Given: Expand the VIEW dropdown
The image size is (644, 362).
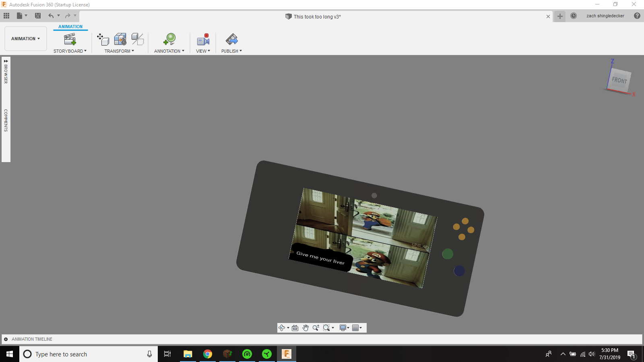Looking at the screenshot, I should [203, 51].
